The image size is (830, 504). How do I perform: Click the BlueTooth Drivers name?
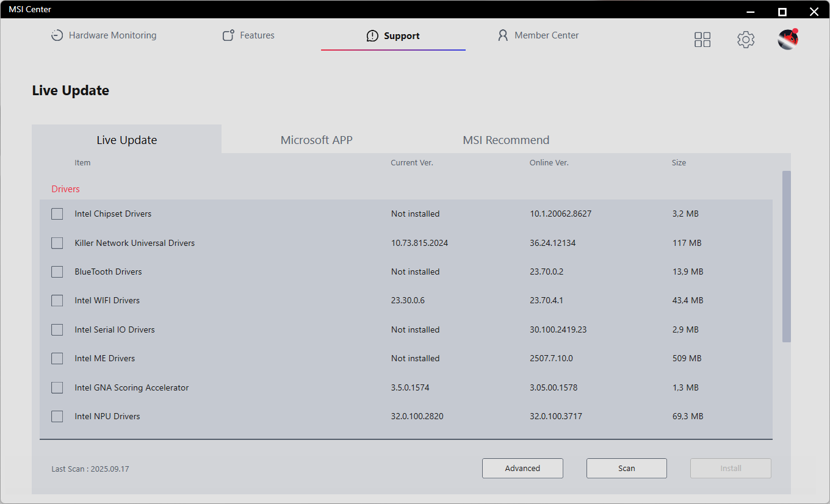point(108,272)
